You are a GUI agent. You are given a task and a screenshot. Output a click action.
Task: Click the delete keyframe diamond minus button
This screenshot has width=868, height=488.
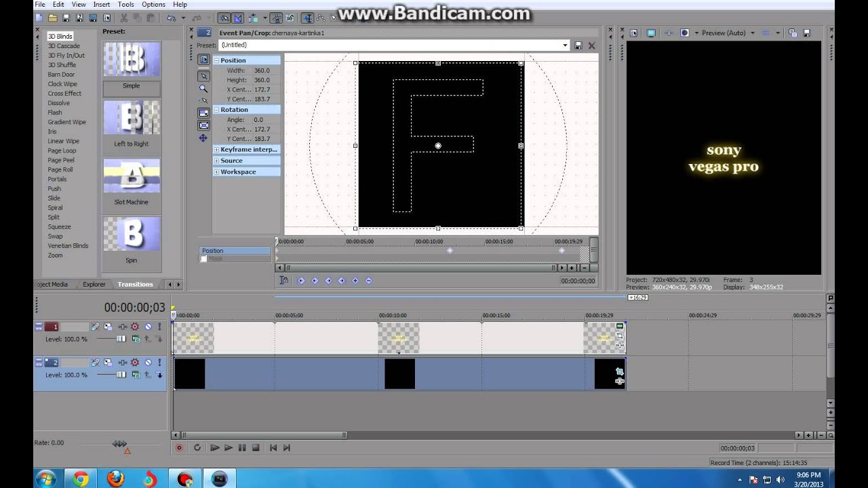point(368,281)
